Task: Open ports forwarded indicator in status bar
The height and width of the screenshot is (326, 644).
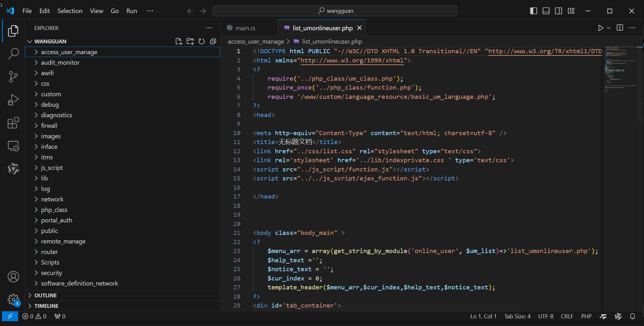Action: click(60, 316)
